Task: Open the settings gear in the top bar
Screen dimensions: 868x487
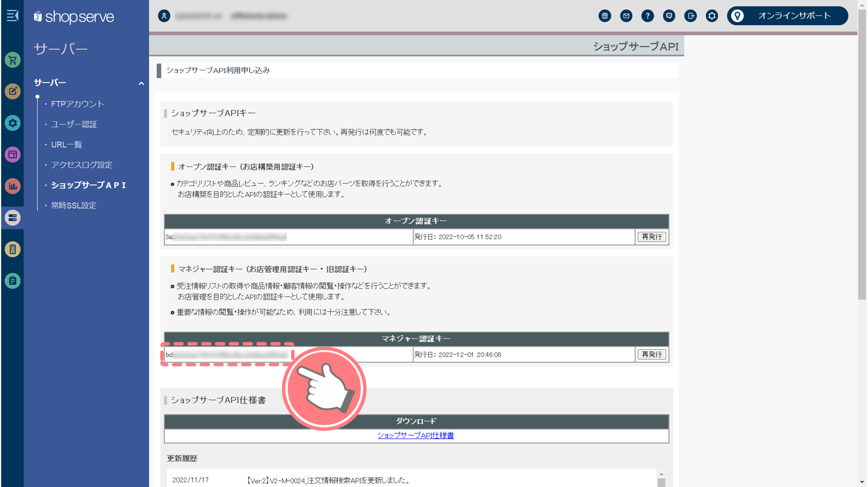Action: 712,16
